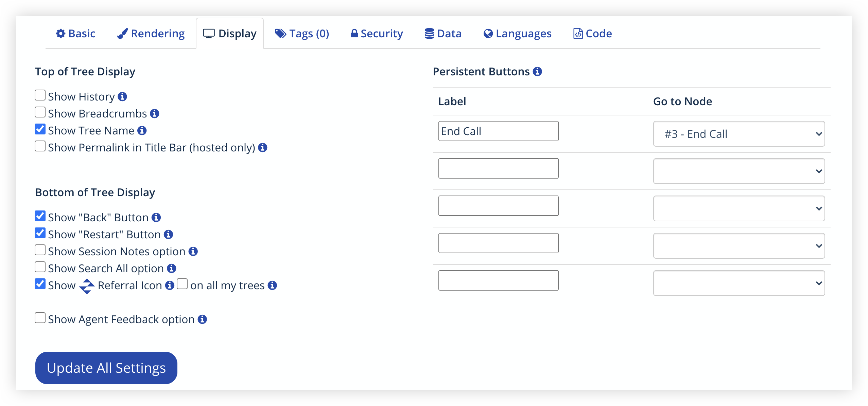
Task: Click the info icon next to Show History
Action: point(122,97)
